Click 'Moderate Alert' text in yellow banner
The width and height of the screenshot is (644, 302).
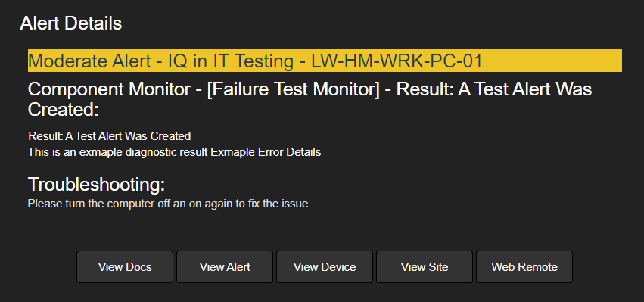(89, 61)
